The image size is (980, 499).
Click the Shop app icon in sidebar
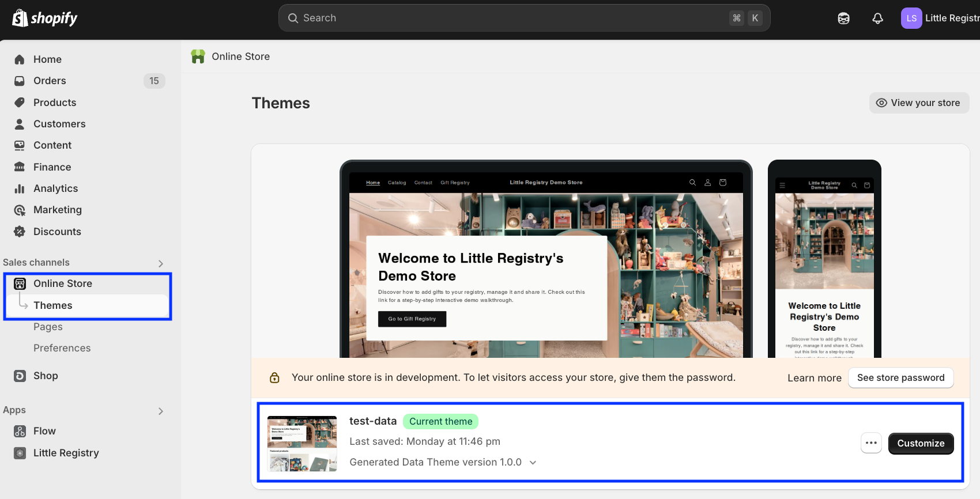(x=20, y=376)
